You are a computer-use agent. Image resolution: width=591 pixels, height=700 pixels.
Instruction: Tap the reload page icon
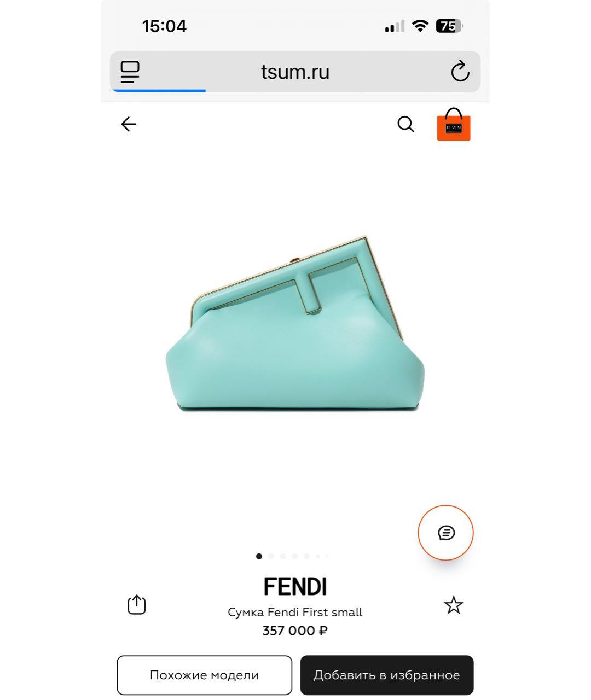click(460, 71)
